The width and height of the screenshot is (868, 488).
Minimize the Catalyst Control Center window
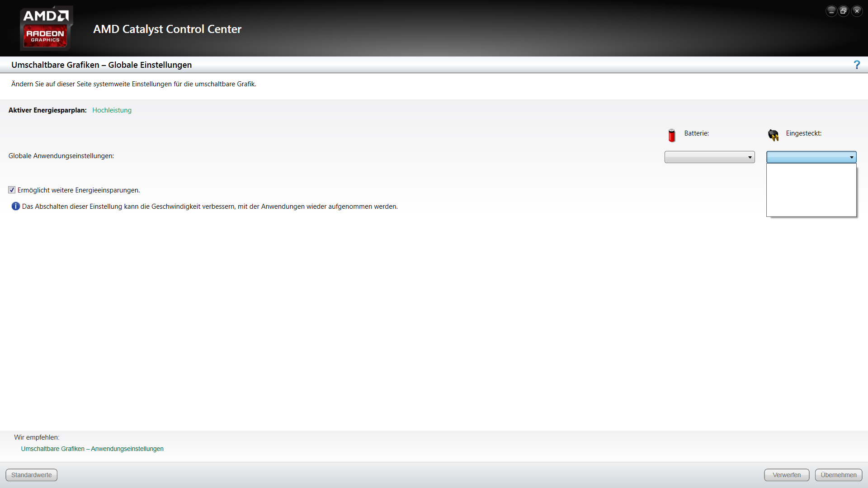coord(831,11)
